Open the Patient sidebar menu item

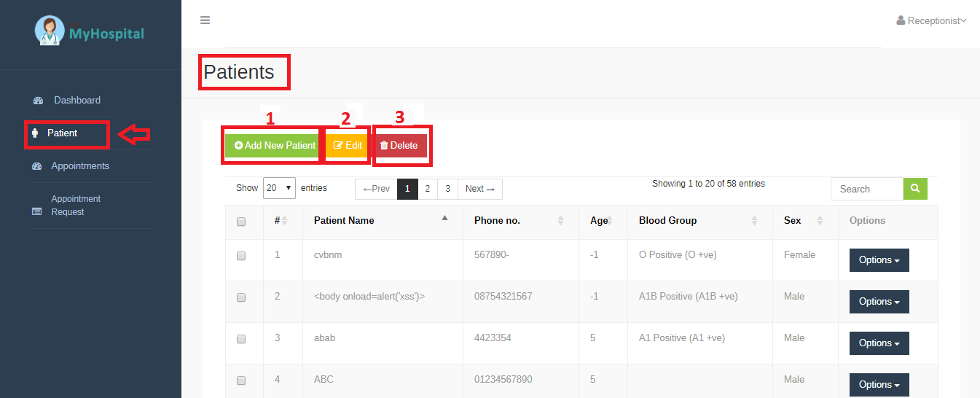(62, 133)
